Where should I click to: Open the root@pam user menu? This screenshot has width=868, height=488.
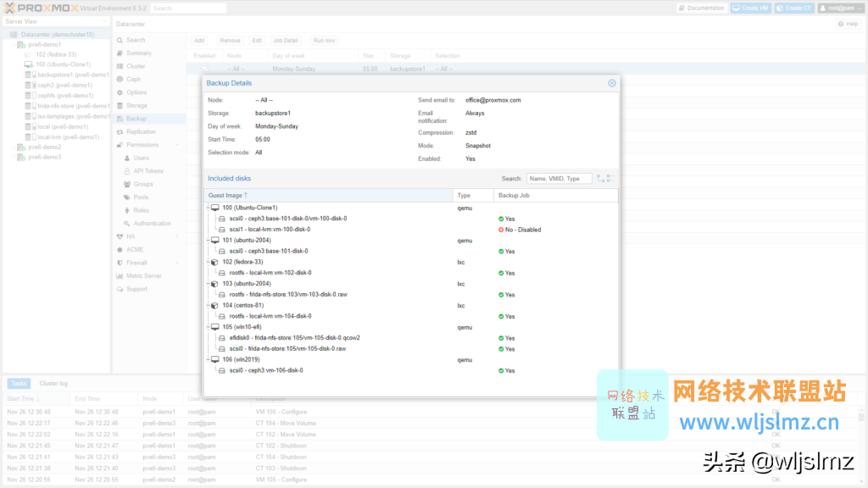tap(841, 8)
